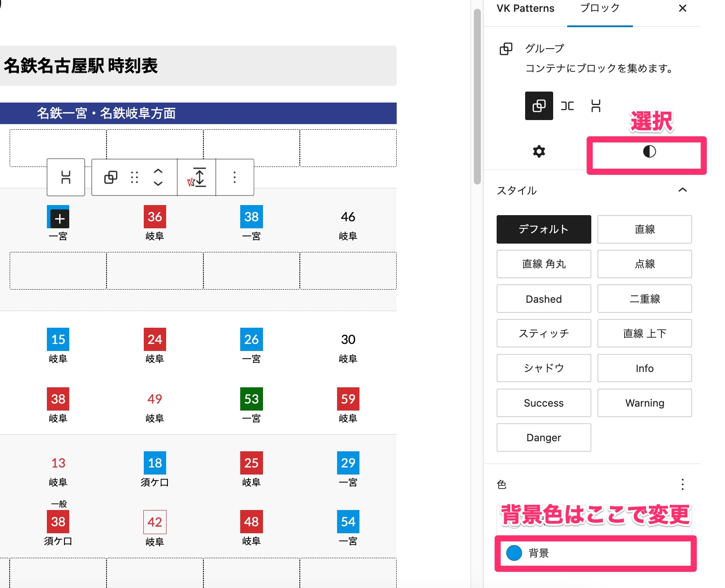Select the Danger style

544,437
